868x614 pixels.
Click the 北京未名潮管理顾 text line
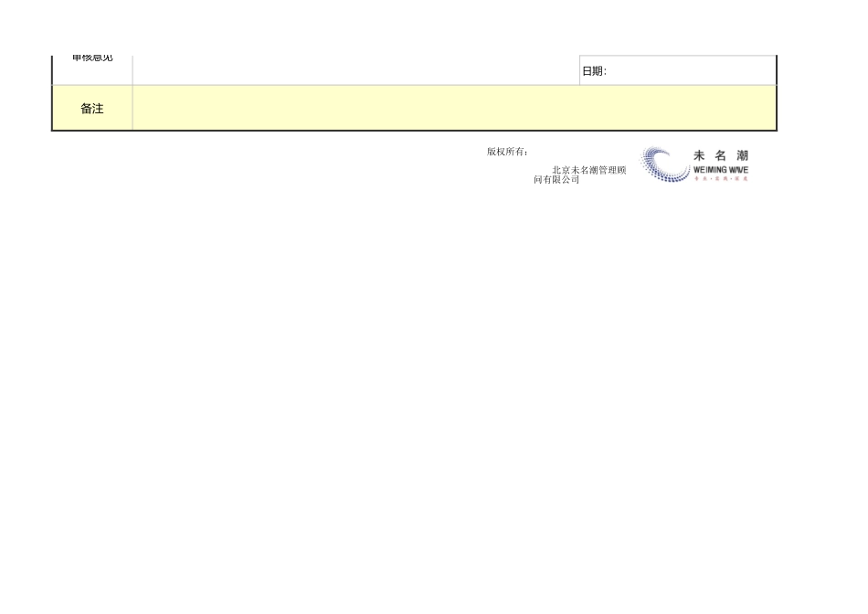point(588,170)
